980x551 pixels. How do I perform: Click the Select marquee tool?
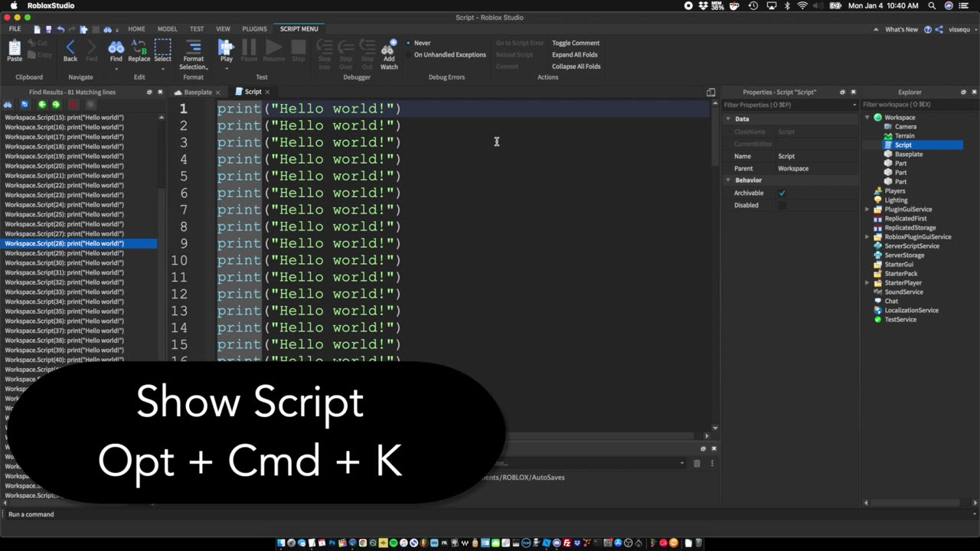point(162,51)
